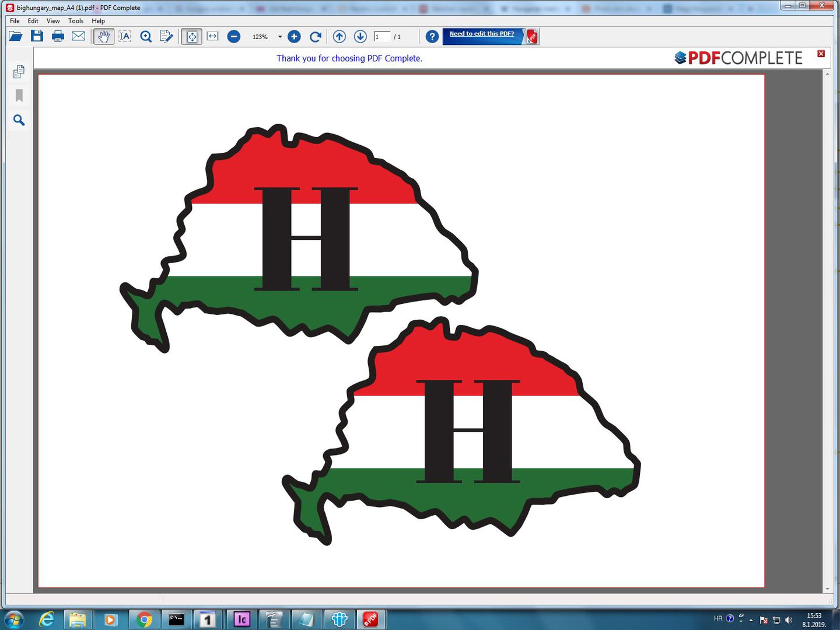Expand the zoom percentage dropdown
The height and width of the screenshot is (630, 840).
pos(280,37)
